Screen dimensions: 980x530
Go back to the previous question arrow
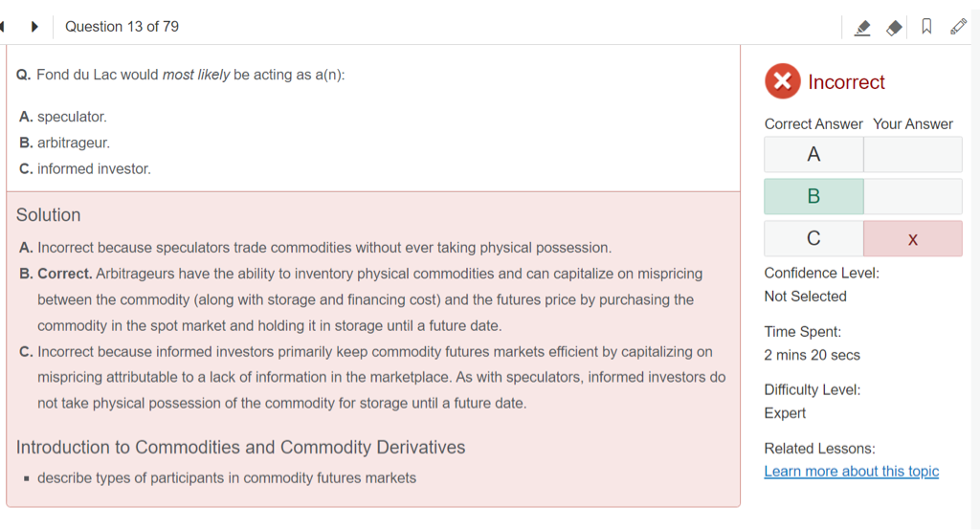click(x=4, y=27)
